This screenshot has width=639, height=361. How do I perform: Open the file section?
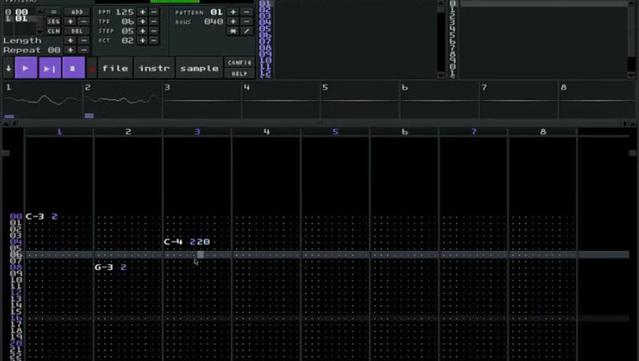115,68
